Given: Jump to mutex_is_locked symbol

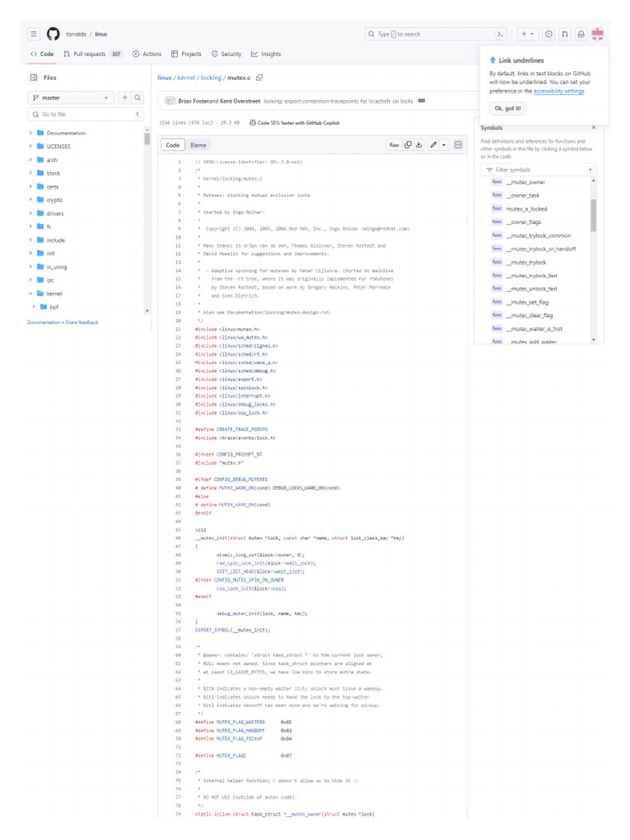Looking at the screenshot, I should [x=527, y=209].
